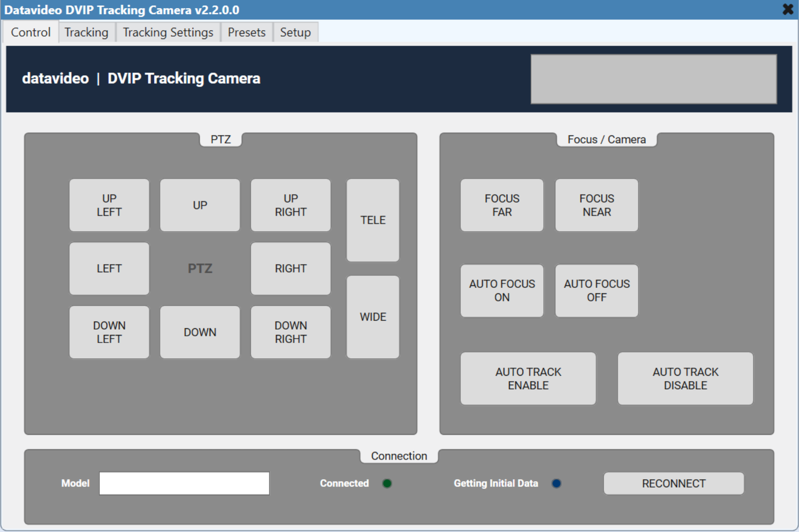Open the Tracking Settings tab
The width and height of the screenshot is (799, 532).
coord(168,32)
